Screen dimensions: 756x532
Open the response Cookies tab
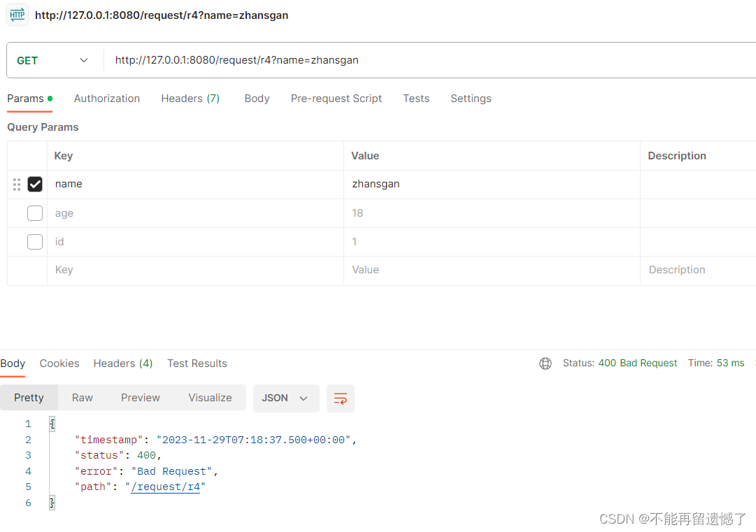pos(59,364)
